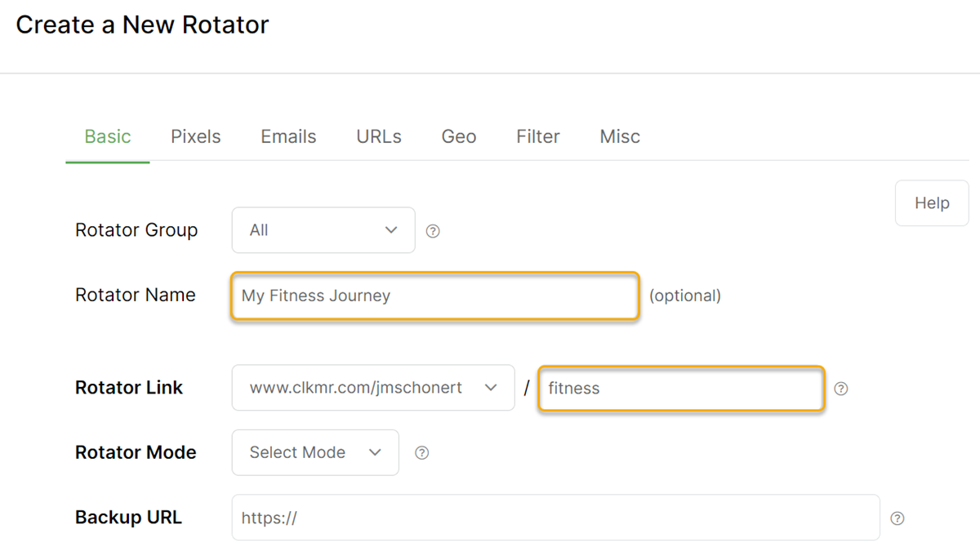Viewport: 980px width, 556px height.
Task: Switch to the Misc tab
Action: point(620,137)
